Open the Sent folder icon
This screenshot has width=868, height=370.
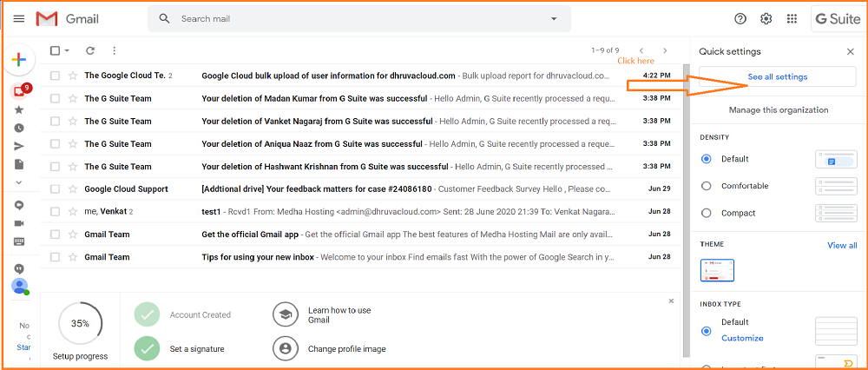pos(19,146)
